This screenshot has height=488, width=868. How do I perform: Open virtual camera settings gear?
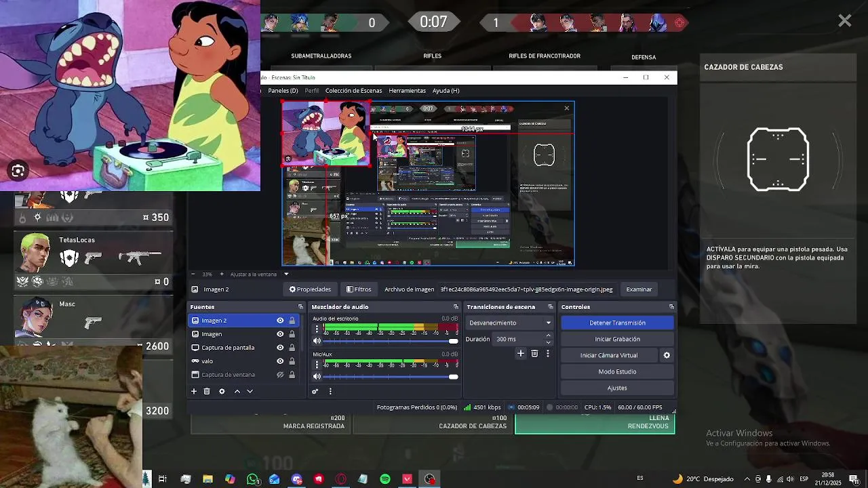[667, 355]
